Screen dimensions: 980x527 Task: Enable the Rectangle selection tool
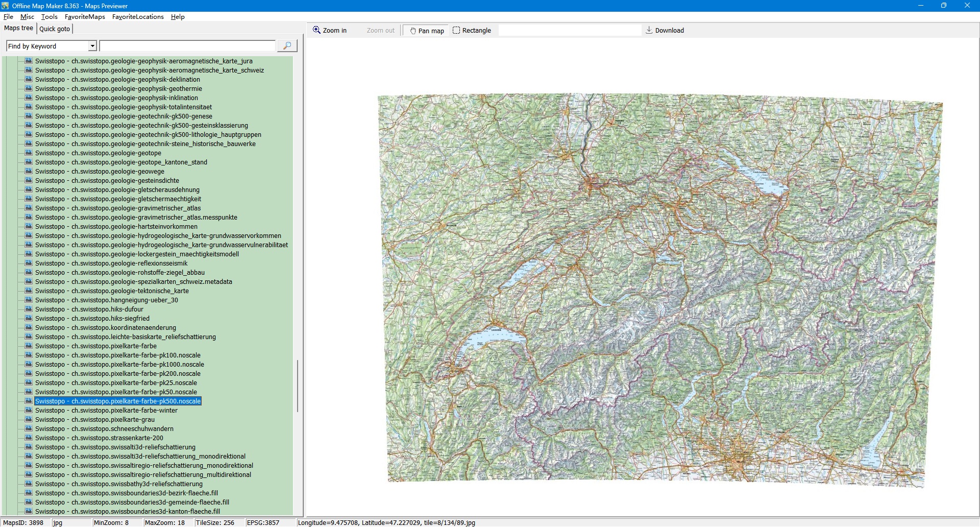pos(472,31)
